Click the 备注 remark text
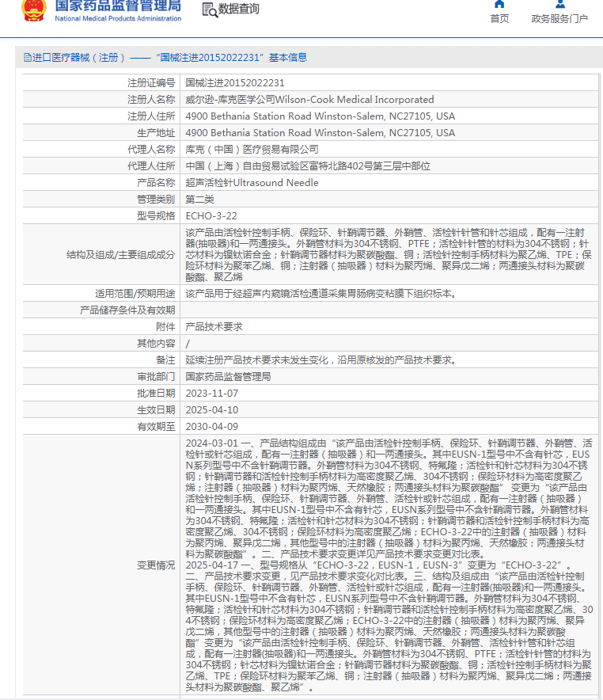This screenshot has height=700, width=603. coord(320,360)
